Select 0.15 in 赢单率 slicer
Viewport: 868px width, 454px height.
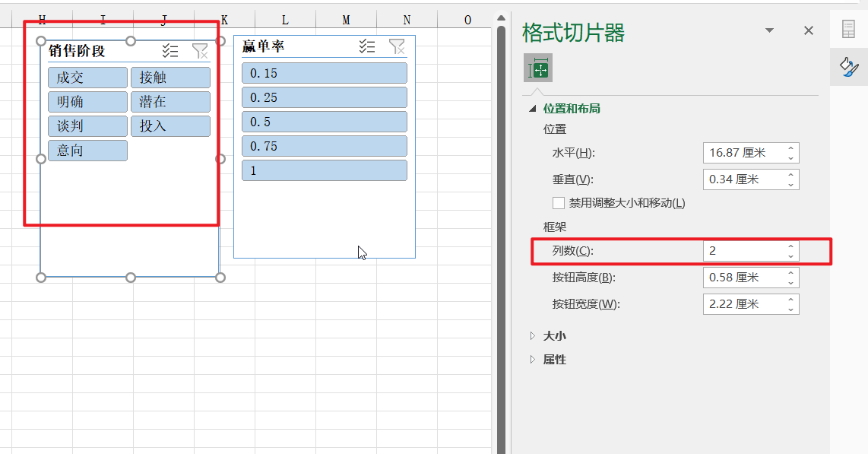(x=325, y=73)
